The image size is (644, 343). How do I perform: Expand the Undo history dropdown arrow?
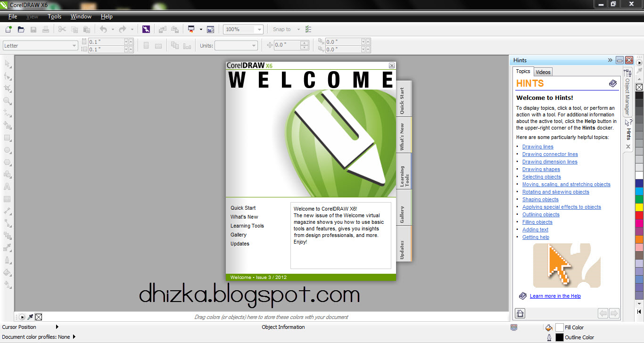tap(113, 29)
